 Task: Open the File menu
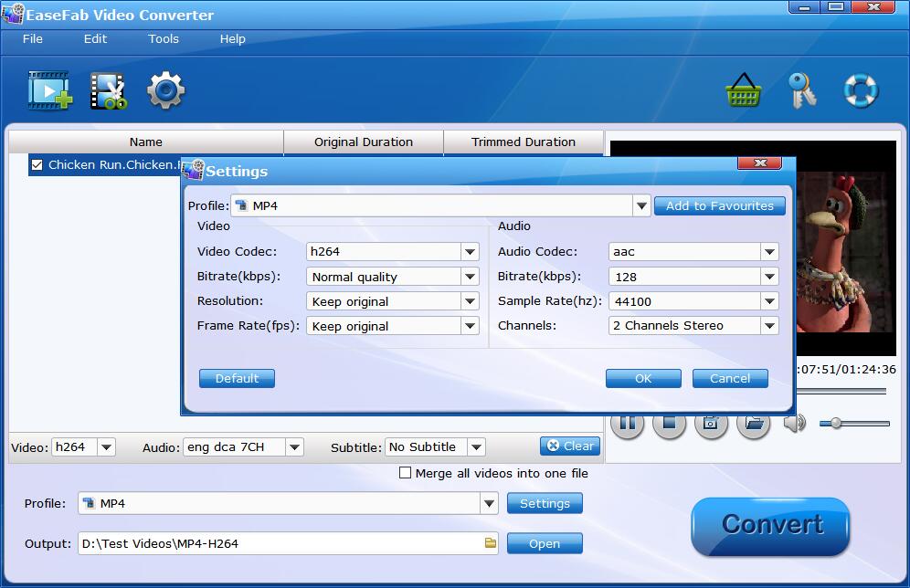33,39
